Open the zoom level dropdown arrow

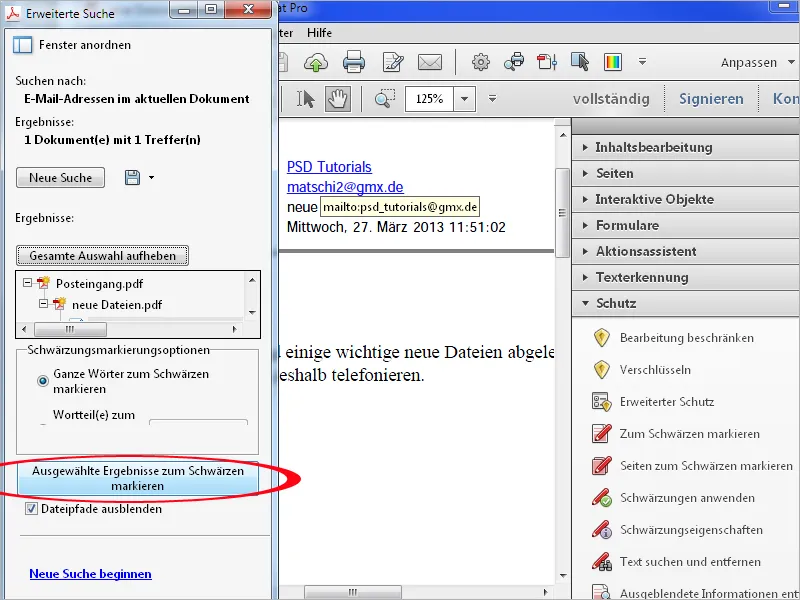pyautogui.click(x=464, y=98)
